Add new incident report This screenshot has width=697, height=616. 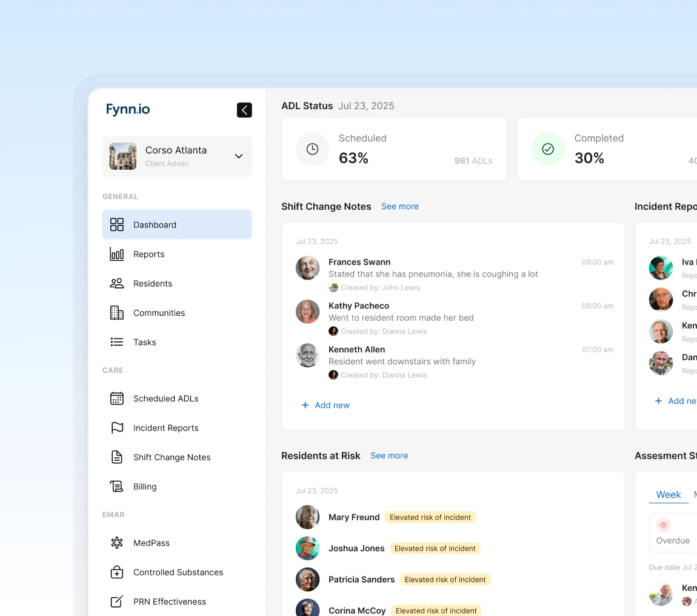point(676,401)
